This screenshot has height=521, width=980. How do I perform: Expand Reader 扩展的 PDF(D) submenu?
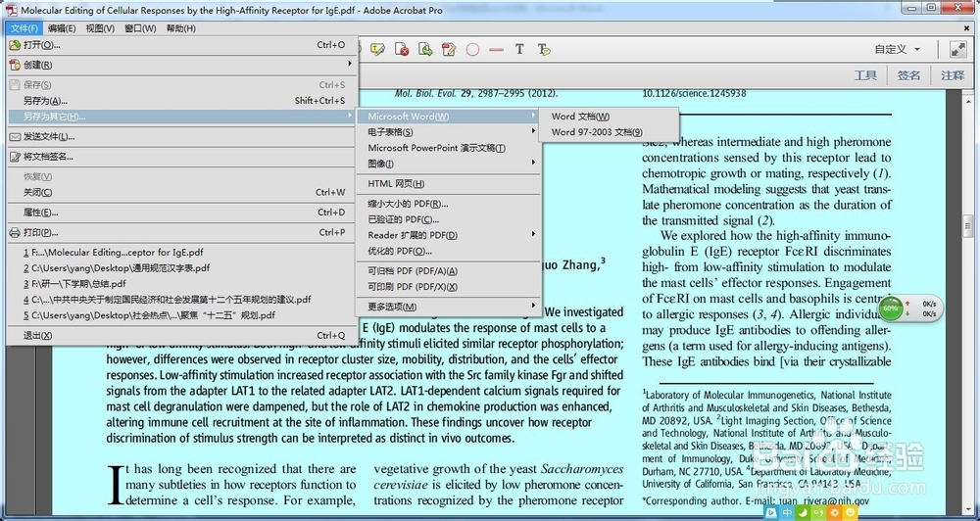449,235
